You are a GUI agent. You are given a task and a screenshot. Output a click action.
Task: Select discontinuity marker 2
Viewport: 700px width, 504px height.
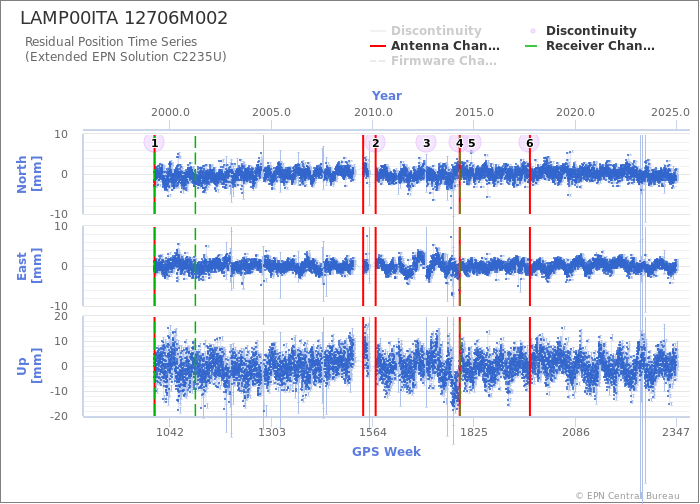click(375, 143)
